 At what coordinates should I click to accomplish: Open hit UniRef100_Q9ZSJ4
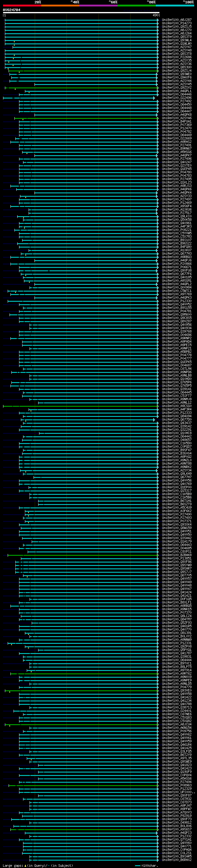[177, 71]
